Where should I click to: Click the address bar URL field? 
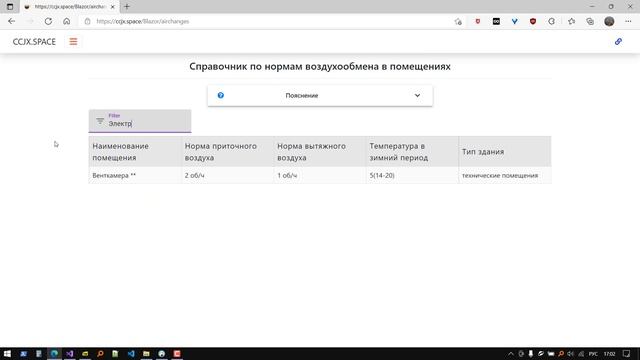pyautogui.click(x=265, y=21)
